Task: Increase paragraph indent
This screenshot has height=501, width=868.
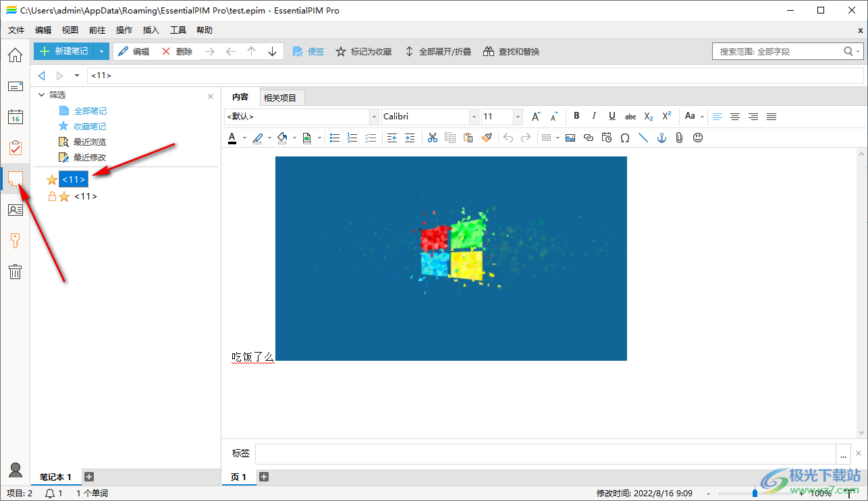Action: pyautogui.click(x=410, y=138)
